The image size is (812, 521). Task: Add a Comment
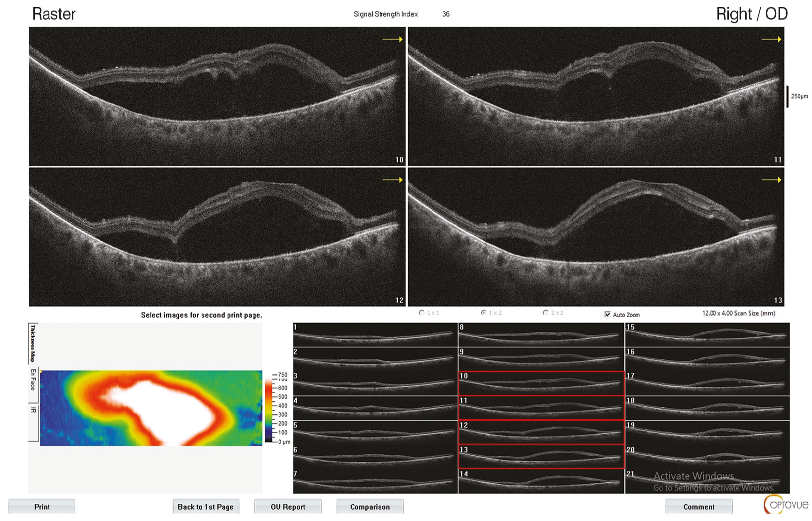click(699, 506)
